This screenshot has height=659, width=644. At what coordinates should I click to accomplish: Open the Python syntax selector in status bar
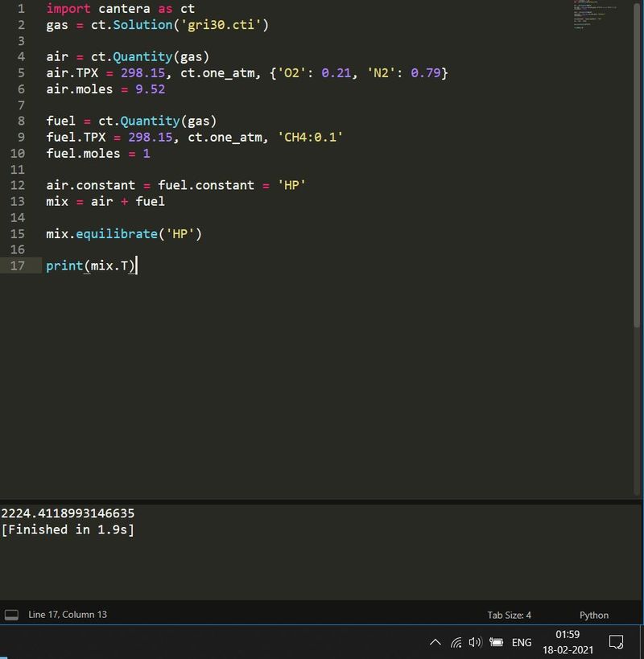tap(593, 615)
